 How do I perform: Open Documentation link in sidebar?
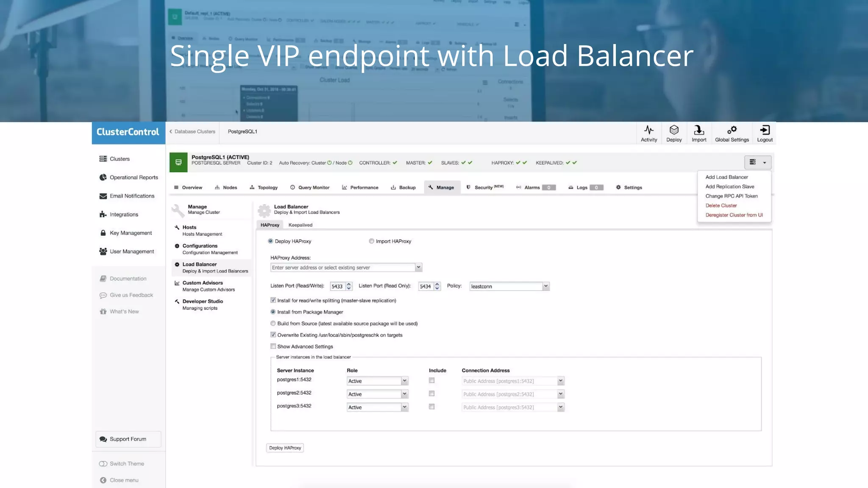click(x=123, y=279)
